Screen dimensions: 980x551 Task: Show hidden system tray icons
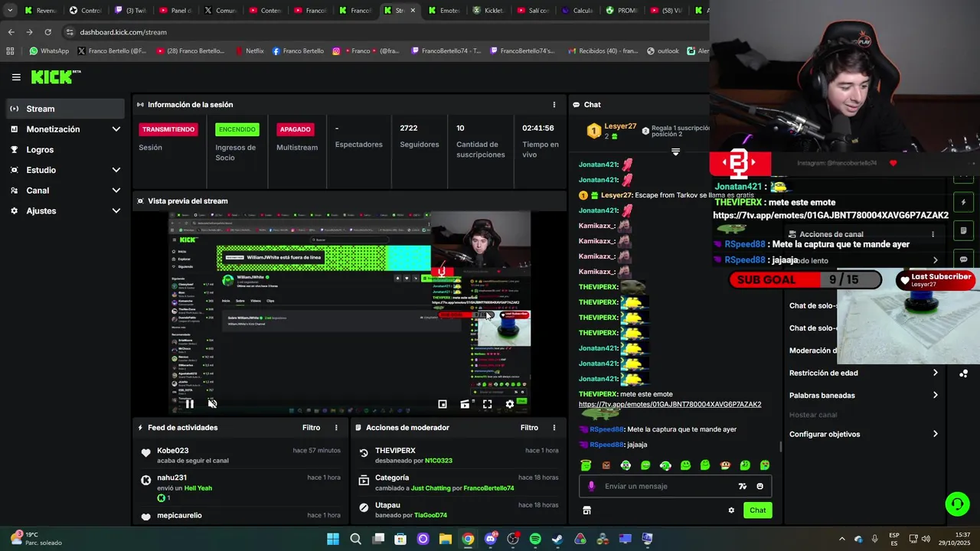pos(842,539)
